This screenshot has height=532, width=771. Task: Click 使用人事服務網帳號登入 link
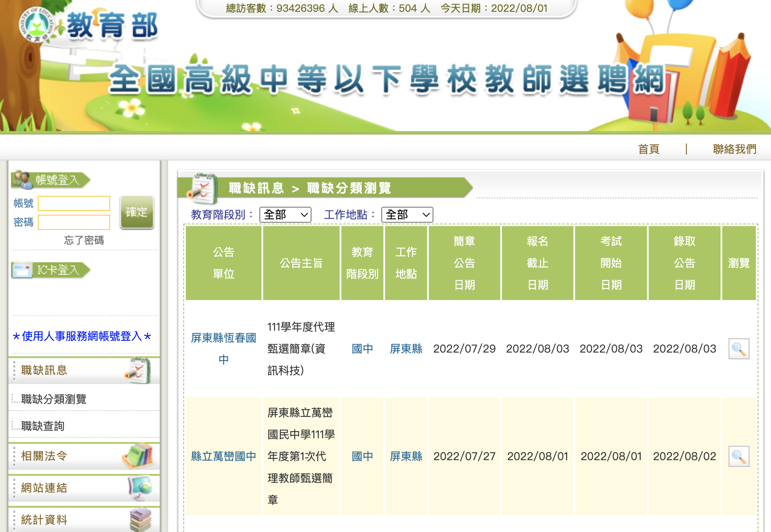[82, 336]
